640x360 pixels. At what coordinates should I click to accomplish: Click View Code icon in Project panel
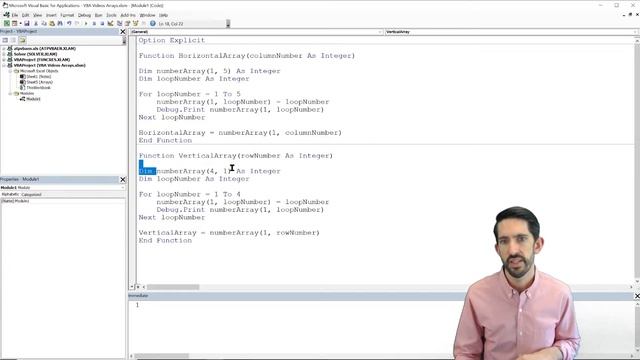(x=5, y=40)
